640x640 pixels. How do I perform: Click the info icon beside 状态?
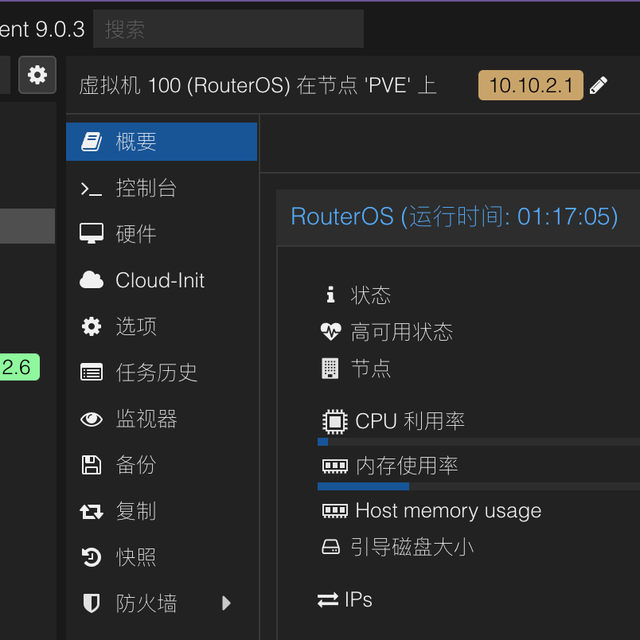coord(331,294)
